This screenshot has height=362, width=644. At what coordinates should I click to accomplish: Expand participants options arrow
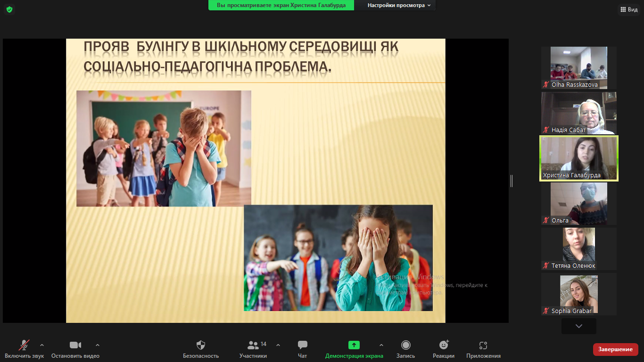pyautogui.click(x=278, y=345)
